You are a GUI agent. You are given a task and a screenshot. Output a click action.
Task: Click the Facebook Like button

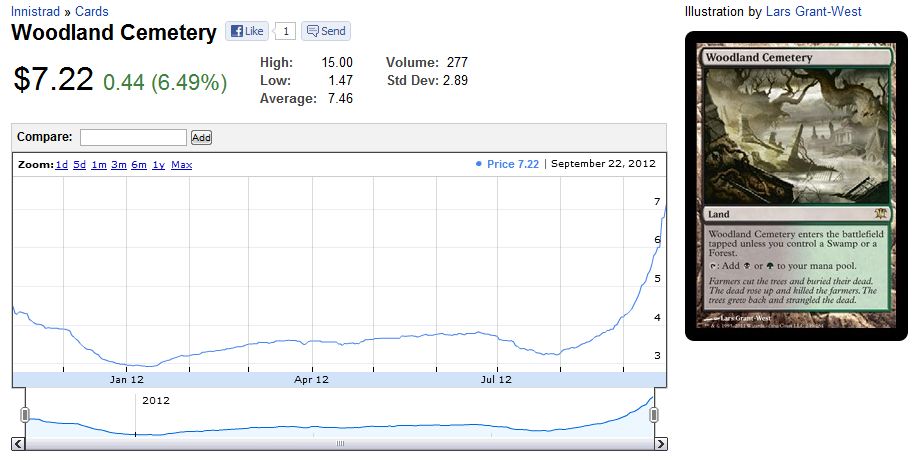click(247, 31)
